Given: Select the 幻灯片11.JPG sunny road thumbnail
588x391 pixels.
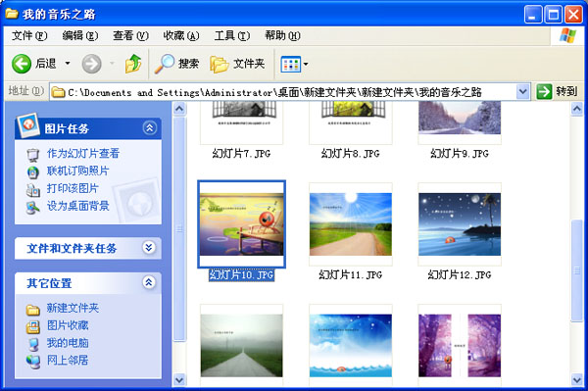Looking at the screenshot, I should [351, 224].
